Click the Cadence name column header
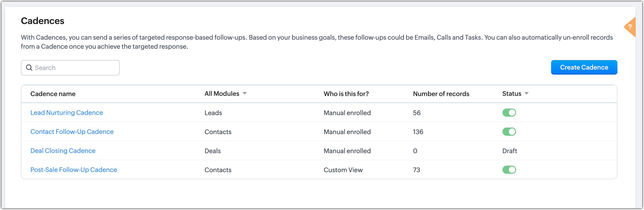Screen dimensions: 644x210 click(x=53, y=94)
